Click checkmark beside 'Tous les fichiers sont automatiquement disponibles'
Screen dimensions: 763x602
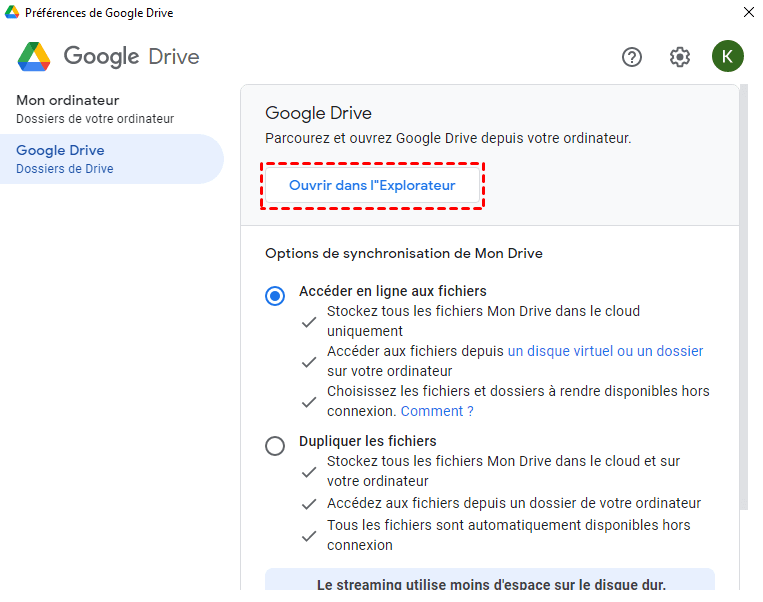click(x=310, y=536)
